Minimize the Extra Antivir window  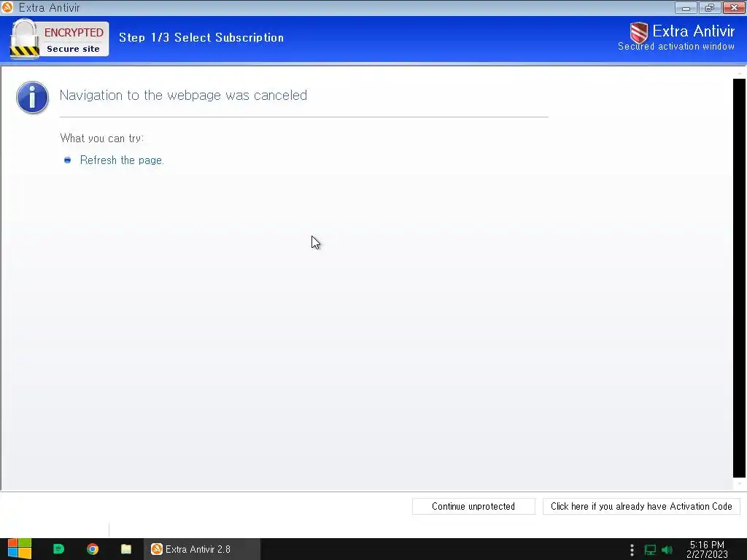tap(686, 7)
